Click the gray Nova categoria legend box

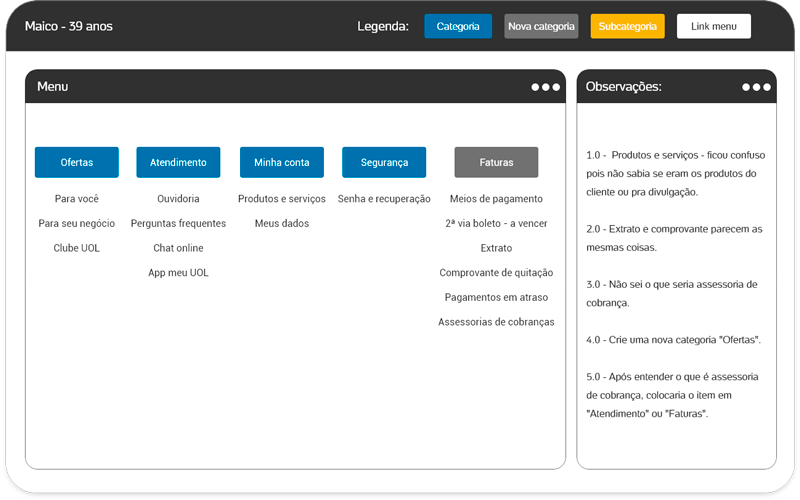pos(541,26)
